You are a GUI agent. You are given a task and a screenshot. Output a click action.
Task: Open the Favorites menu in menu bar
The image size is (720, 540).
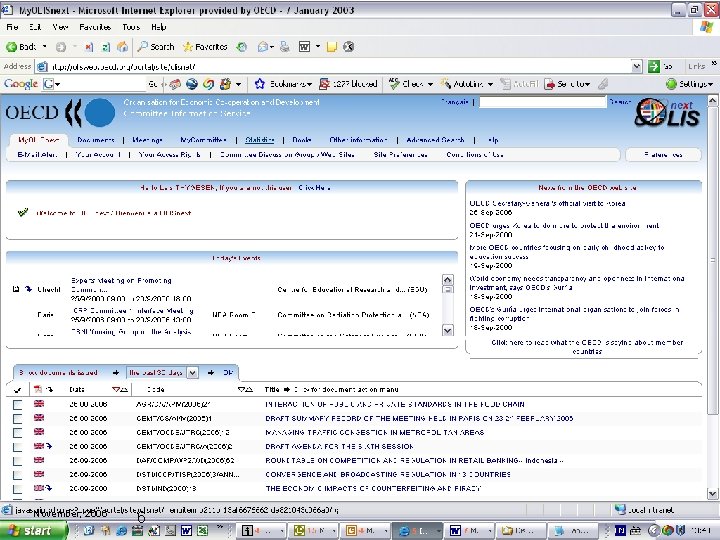(x=95, y=27)
